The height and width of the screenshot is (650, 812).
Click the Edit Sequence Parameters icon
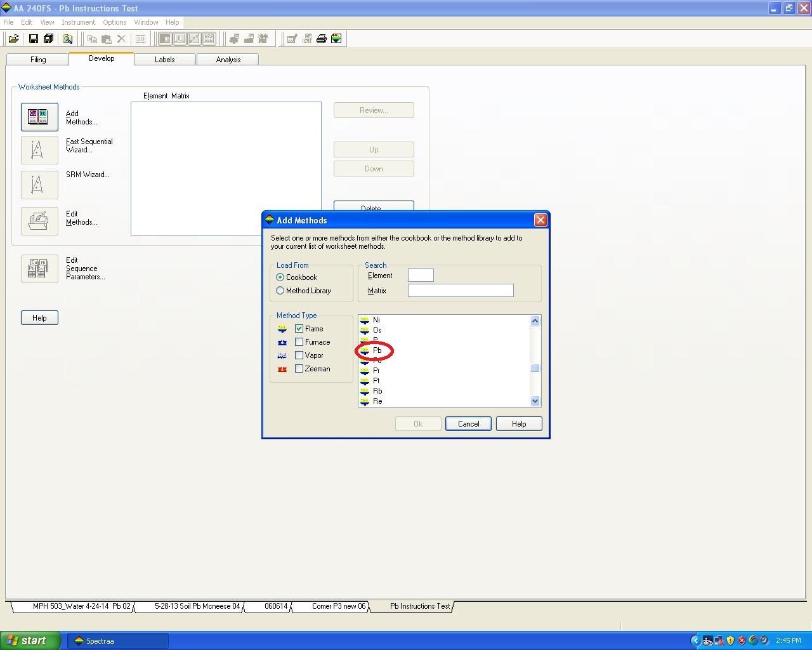pos(39,269)
